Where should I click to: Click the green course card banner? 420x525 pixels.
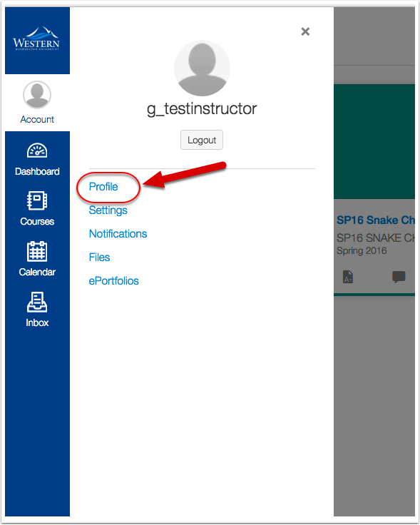(374, 142)
